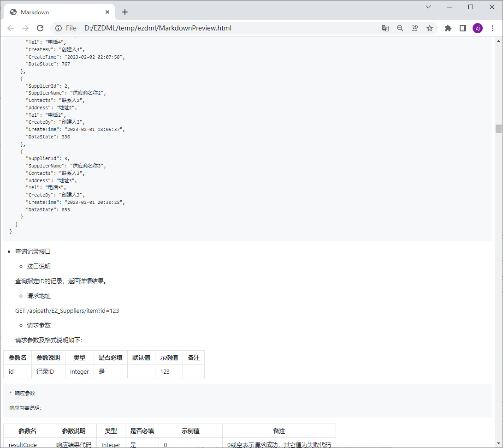Click the vertical scrollbar thumb

point(498,129)
